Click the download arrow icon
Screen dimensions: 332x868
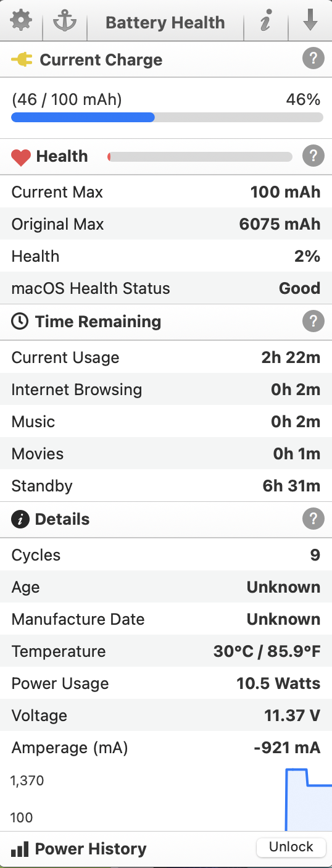coord(310,21)
